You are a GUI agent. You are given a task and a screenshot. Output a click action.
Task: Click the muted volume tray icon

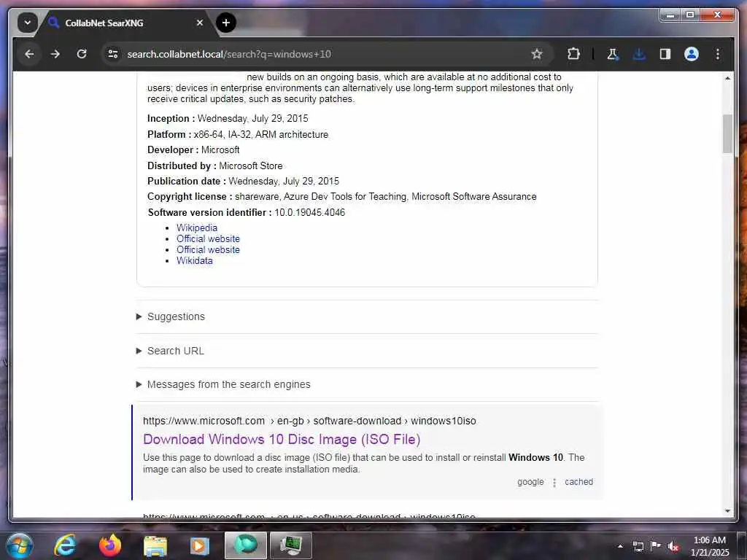click(673, 547)
